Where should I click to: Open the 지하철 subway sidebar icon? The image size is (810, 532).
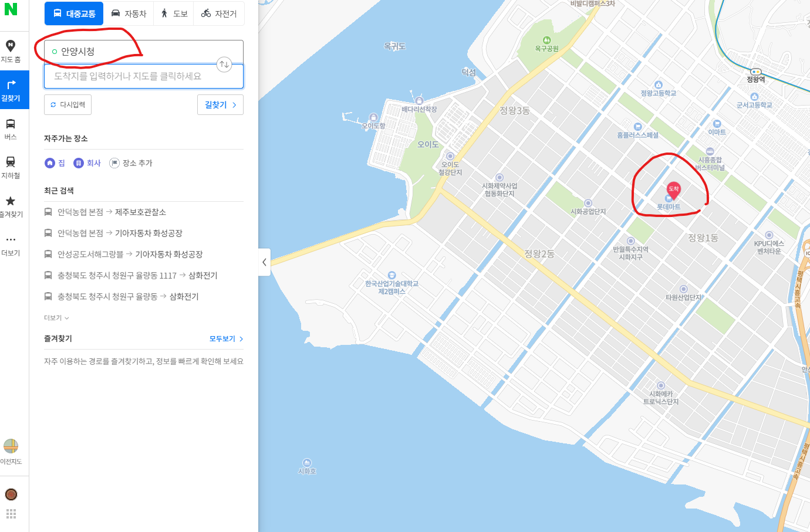point(11,168)
